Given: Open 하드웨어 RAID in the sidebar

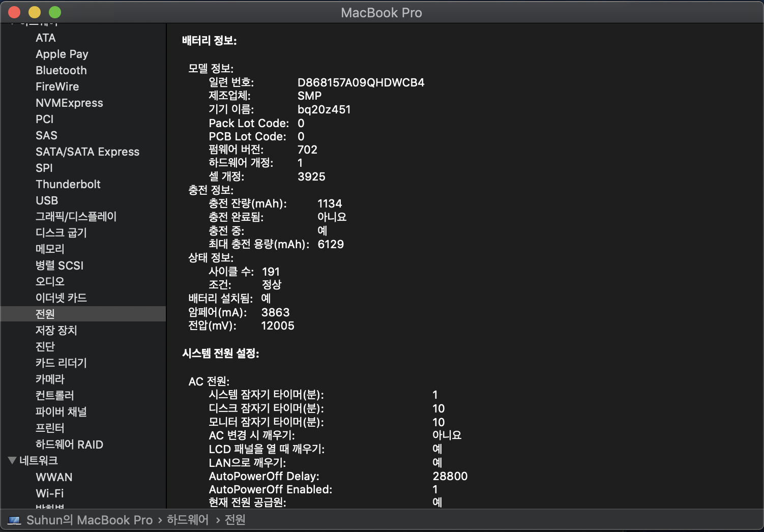Looking at the screenshot, I should click(69, 445).
